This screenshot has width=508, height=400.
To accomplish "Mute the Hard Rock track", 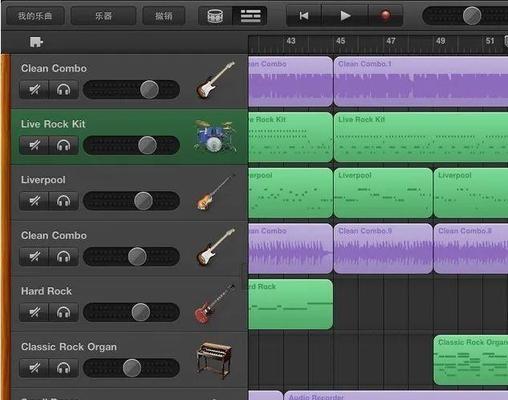I will point(34,312).
